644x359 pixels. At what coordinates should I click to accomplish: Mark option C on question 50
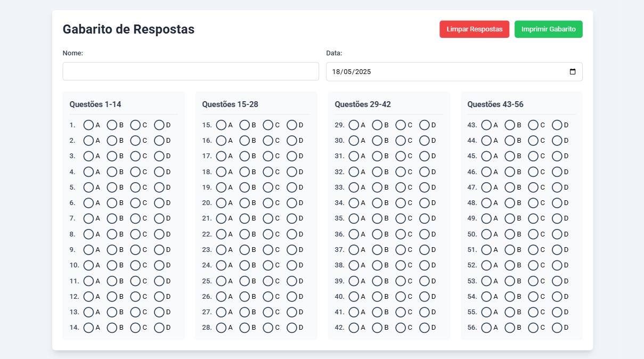tap(533, 234)
